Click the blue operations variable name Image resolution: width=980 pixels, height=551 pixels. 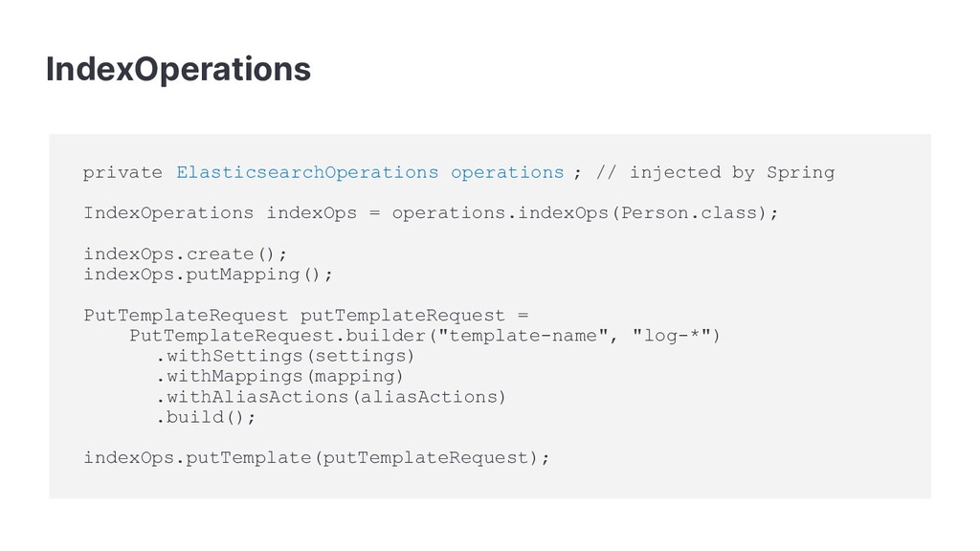(x=507, y=173)
